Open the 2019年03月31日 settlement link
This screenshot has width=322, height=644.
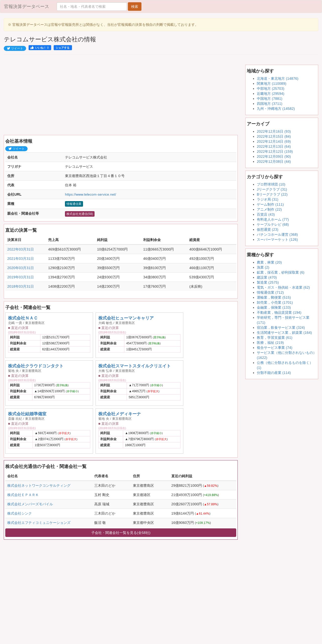(x=20, y=277)
